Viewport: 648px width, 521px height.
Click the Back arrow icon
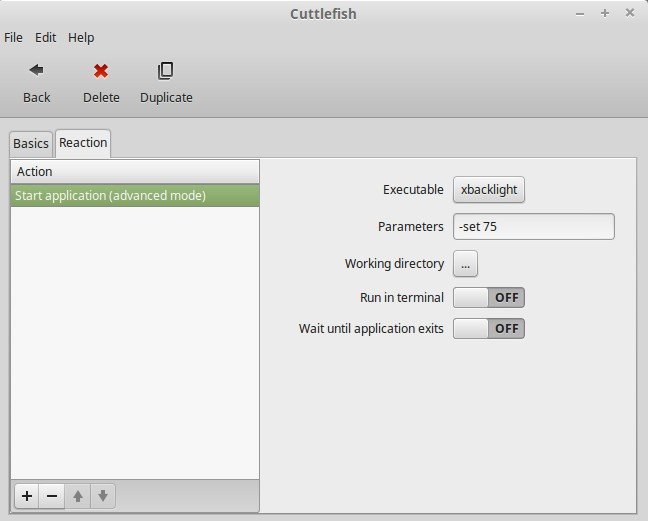tap(36, 71)
